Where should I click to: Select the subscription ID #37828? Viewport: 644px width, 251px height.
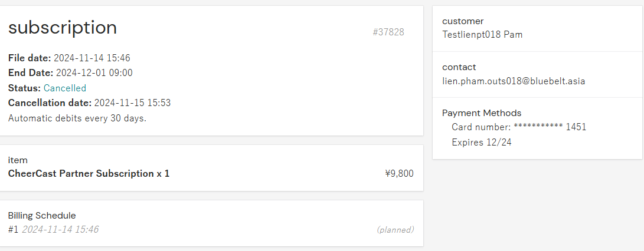[x=388, y=32]
